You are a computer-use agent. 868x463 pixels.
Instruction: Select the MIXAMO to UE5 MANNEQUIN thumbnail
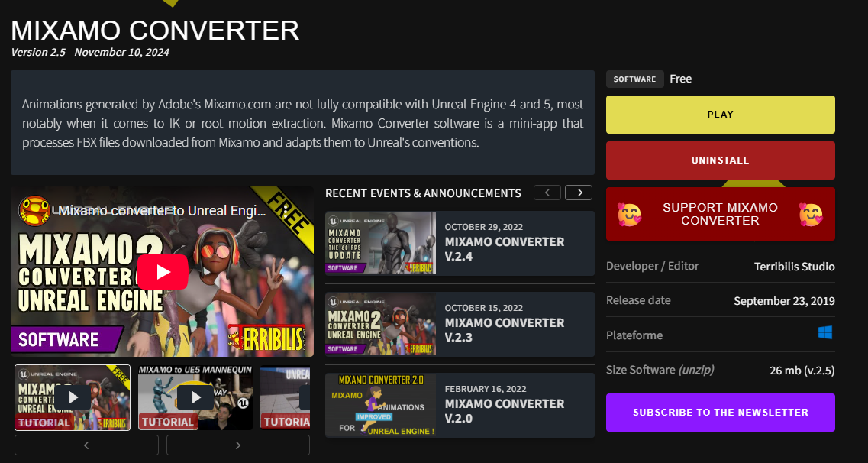click(x=195, y=397)
